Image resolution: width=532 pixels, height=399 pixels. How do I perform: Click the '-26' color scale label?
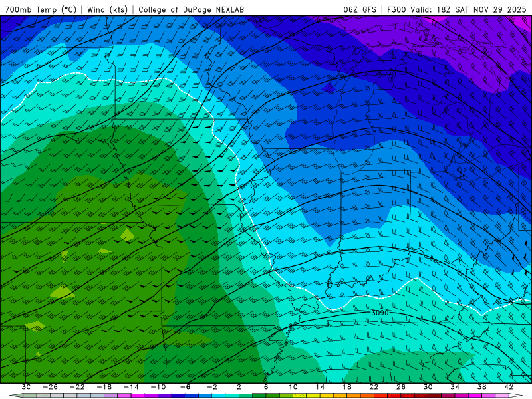pos(51,387)
